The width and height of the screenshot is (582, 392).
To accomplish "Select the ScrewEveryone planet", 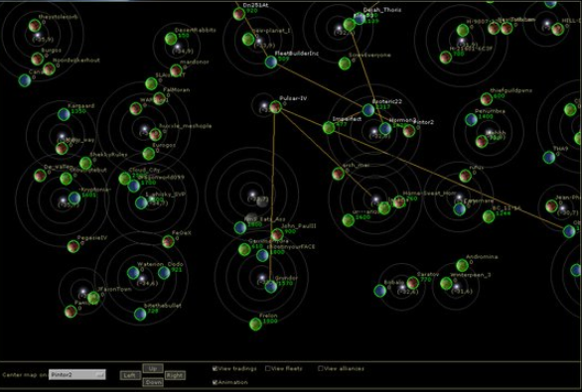I will [x=345, y=64].
